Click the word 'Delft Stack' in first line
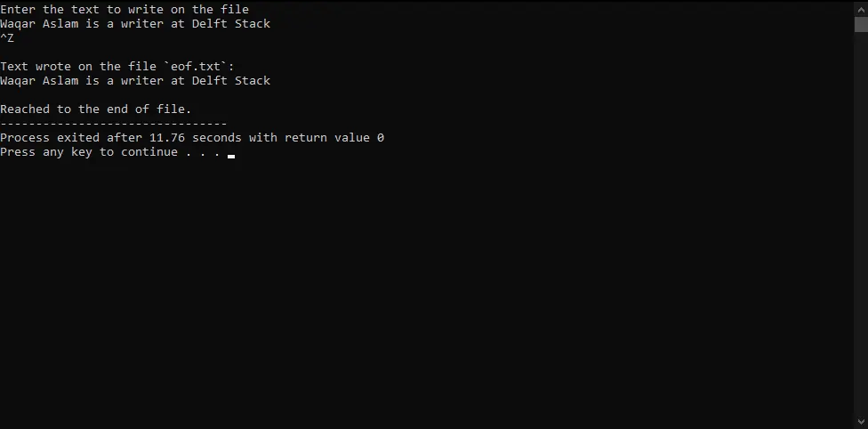The width and height of the screenshot is (868, 429). 231,24
